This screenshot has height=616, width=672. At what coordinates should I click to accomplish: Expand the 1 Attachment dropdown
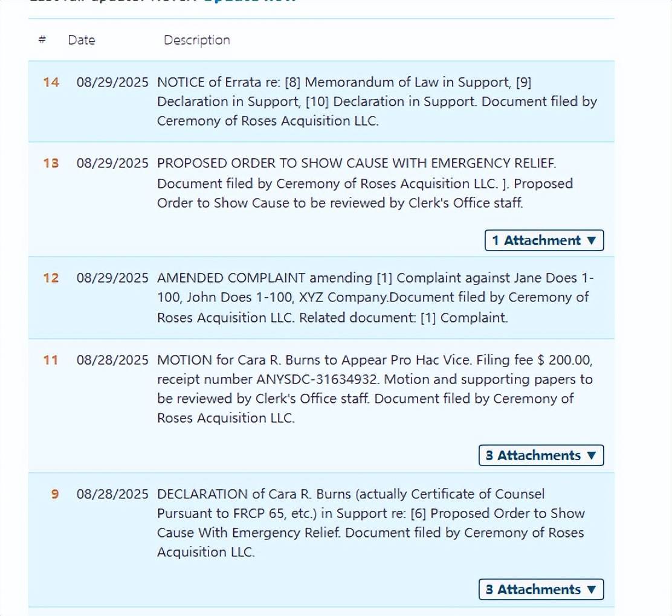point(544,240)
